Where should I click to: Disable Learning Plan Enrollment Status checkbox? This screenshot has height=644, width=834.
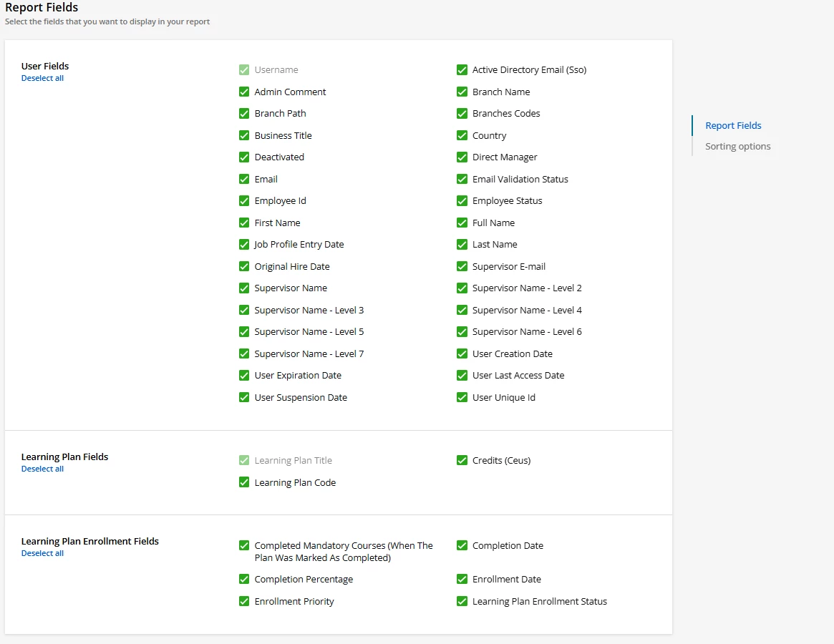[462, 601]
